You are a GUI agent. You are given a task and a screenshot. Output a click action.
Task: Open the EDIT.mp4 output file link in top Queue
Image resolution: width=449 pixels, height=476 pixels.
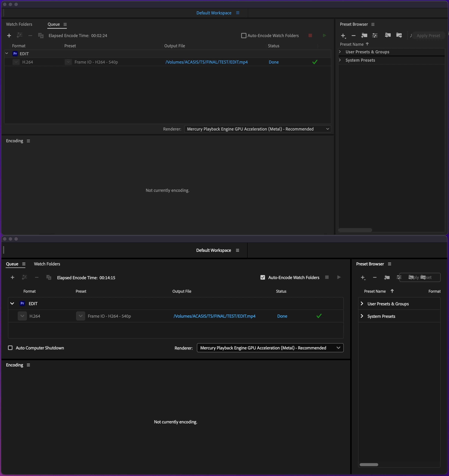(206, 62)
